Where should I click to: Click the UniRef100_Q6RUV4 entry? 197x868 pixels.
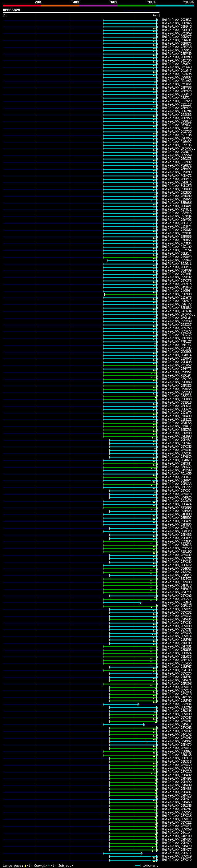(x=176, y=481)
